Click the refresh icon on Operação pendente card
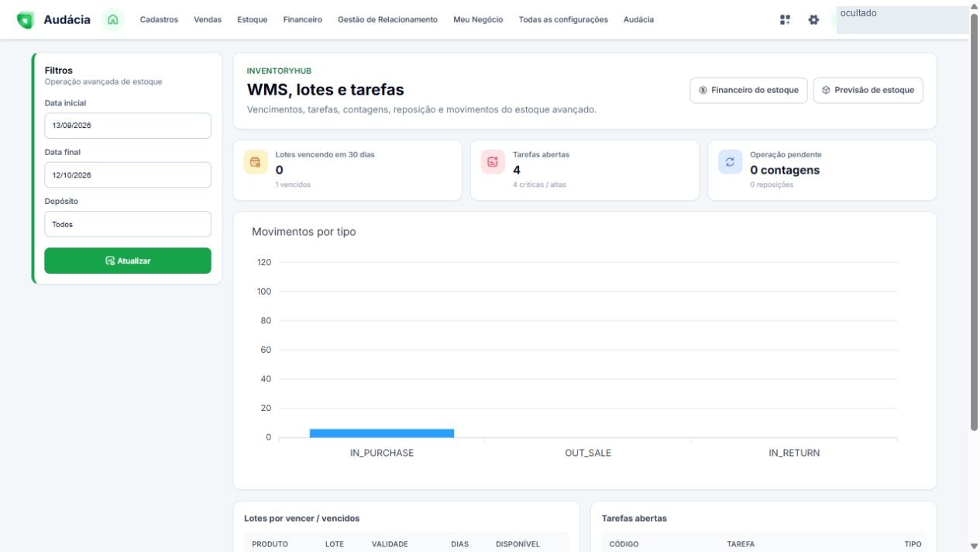Viewport: 980px width, 552px height. (x=730, y=162)
